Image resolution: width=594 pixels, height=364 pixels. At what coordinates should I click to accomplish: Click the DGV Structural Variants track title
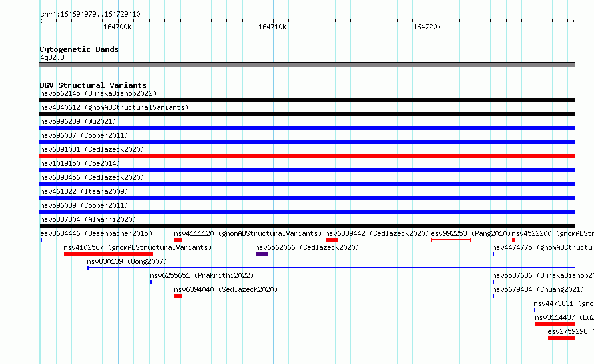click(93, 85)
